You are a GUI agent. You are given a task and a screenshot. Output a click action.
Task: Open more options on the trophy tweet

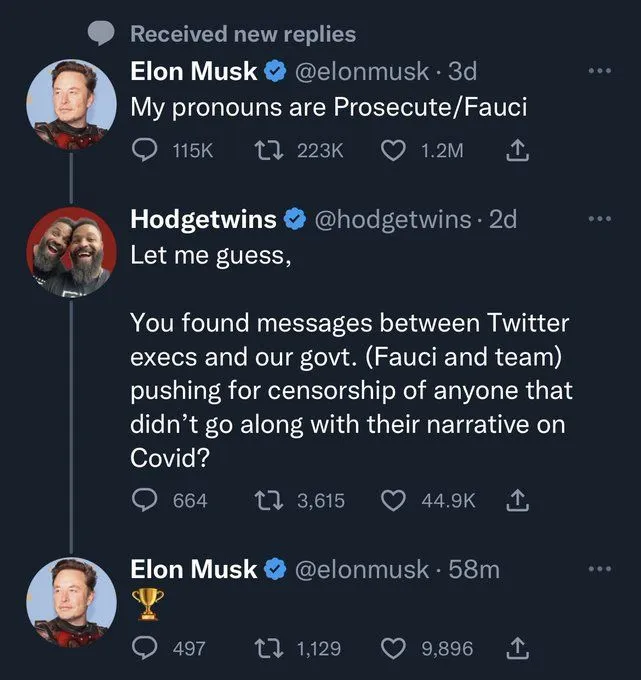click(598, 570)
